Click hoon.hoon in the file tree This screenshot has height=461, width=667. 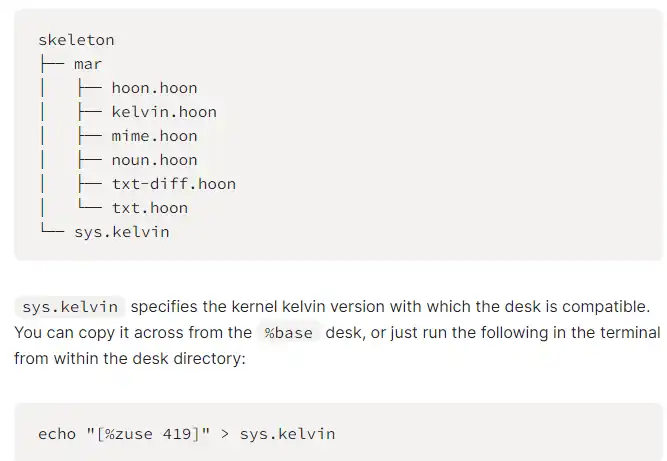coord(154,88)
